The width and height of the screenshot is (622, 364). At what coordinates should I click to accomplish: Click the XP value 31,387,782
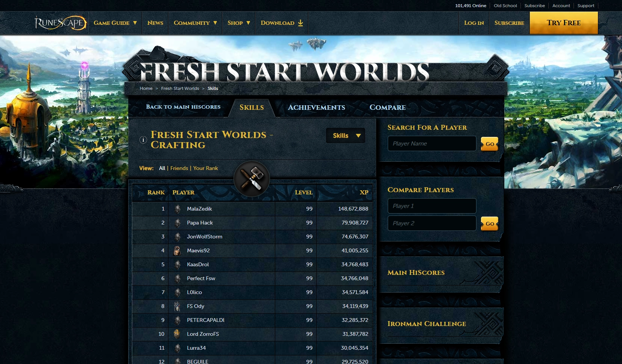coord(355,334)
